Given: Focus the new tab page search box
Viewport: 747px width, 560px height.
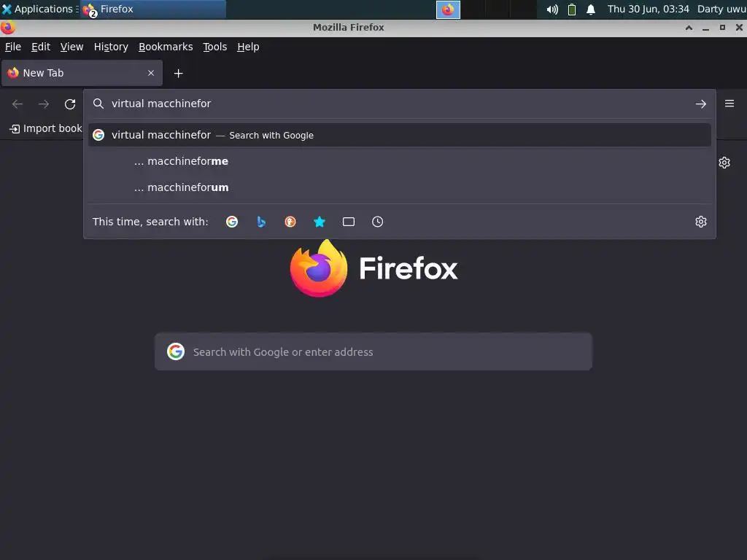Looking at the screenshot, I should pos(373,352).
